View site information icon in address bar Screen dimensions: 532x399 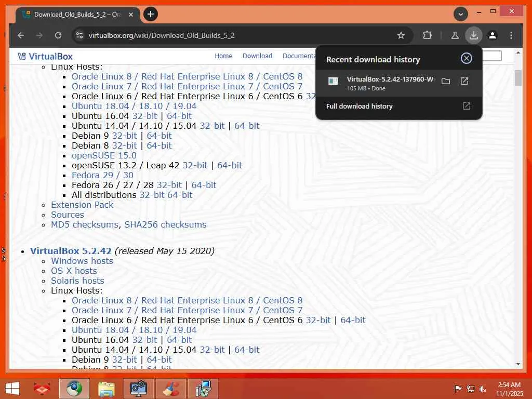[79, 35]
